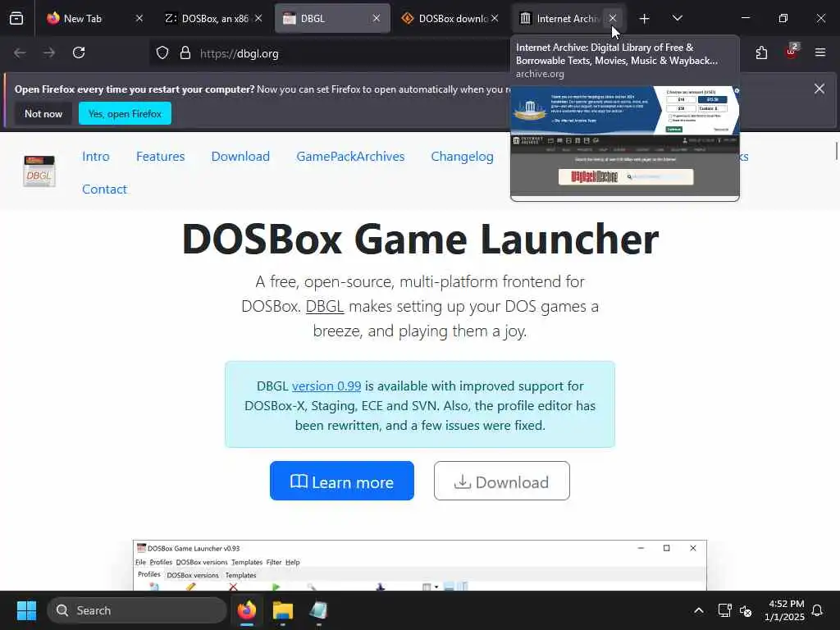Click Yes, open Firefox button
The image size is (840, 630).
click(x=125, y=113)
